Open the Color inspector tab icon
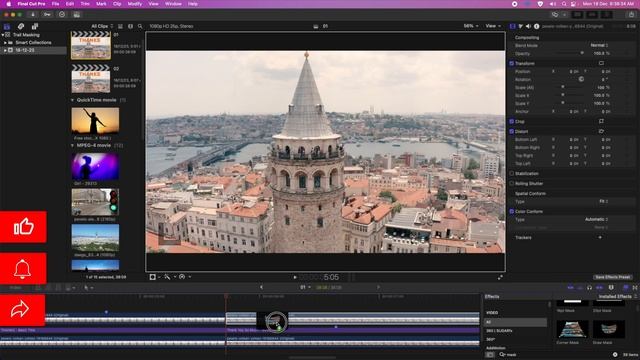The height and width of the screenshot is (360, 640). coord(521,26)
